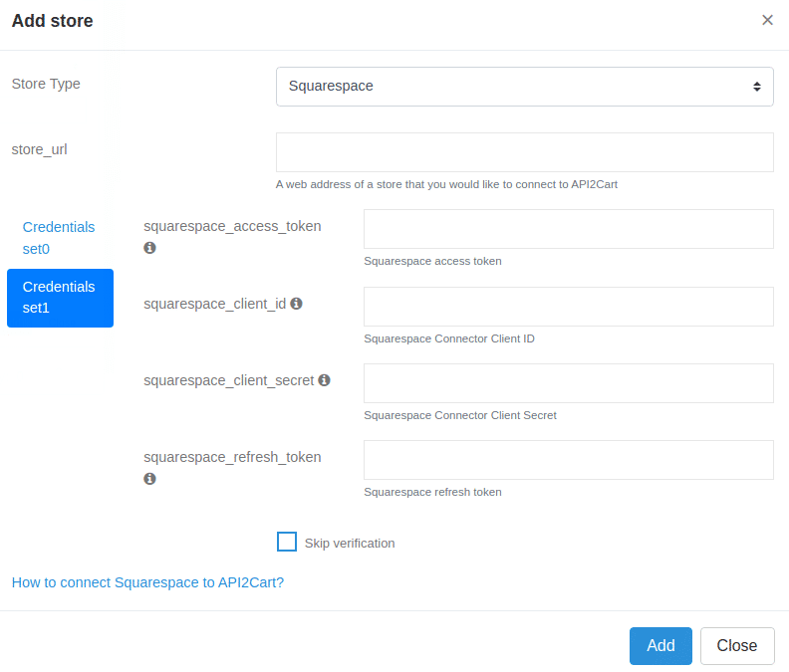This screenshot has width=789, height=672.
Task: Click the squarespace_client_secret input field
Action: [x=568, y=383]
